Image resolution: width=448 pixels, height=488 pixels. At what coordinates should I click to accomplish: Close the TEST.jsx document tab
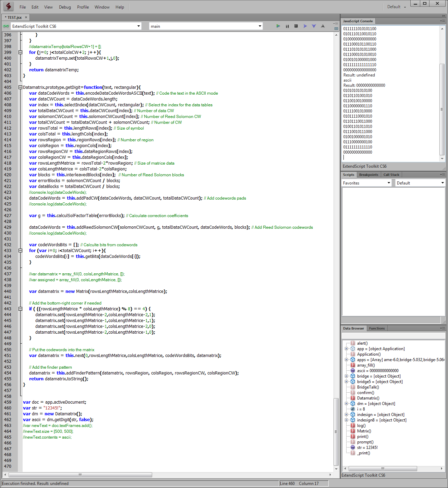(x=26, y=17)
